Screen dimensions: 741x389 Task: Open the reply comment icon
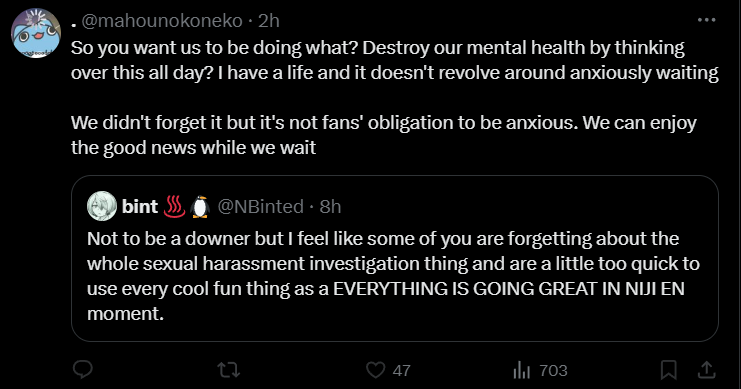pos(83,370)
